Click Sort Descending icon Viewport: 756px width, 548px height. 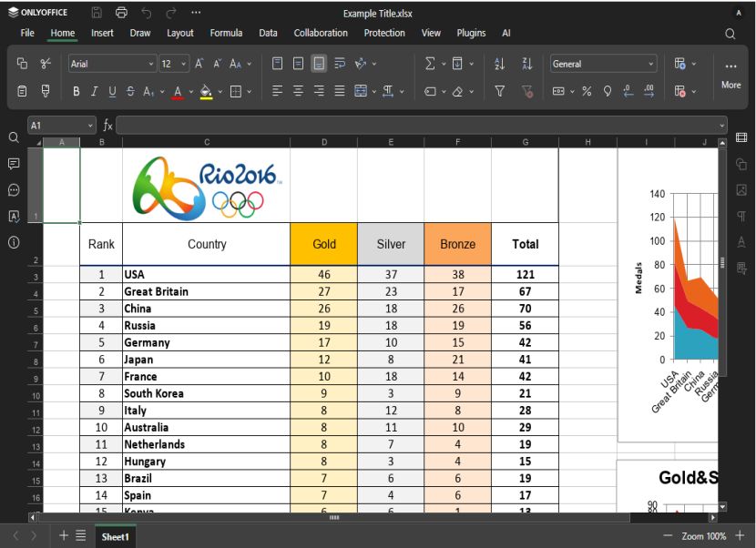tap(527, 64)
